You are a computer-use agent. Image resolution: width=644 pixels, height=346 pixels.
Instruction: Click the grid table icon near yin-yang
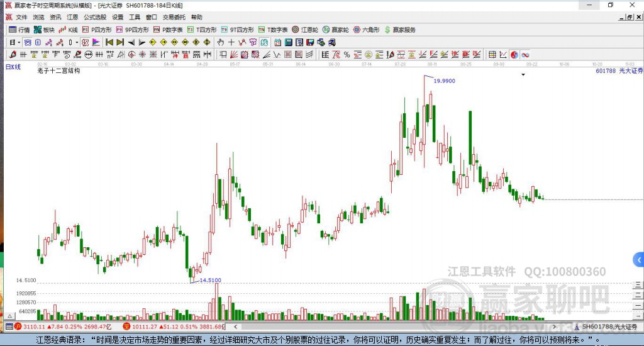tap(492, 55)
